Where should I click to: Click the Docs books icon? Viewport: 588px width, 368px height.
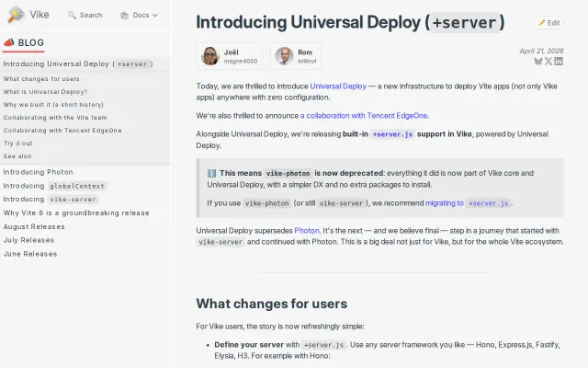pos(124,15)
